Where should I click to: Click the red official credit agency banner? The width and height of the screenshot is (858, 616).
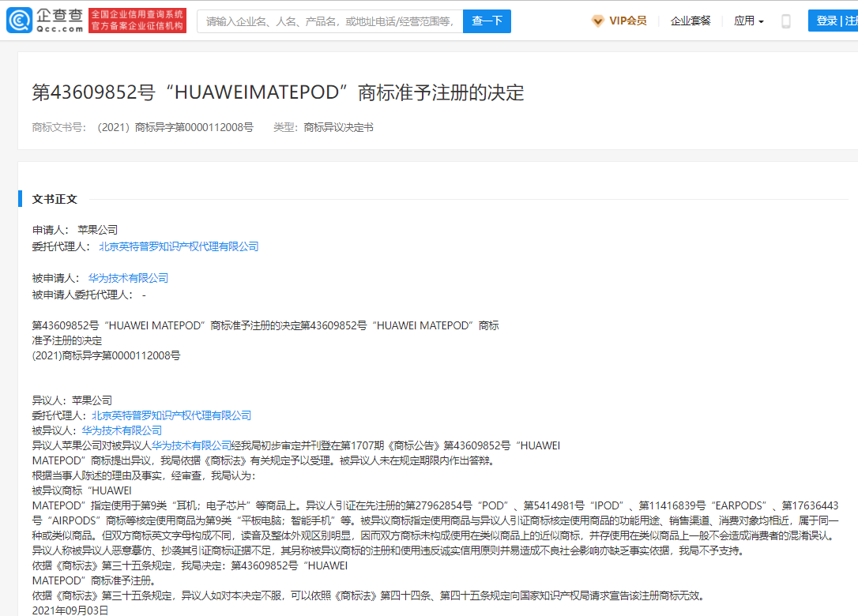point(137,21)
